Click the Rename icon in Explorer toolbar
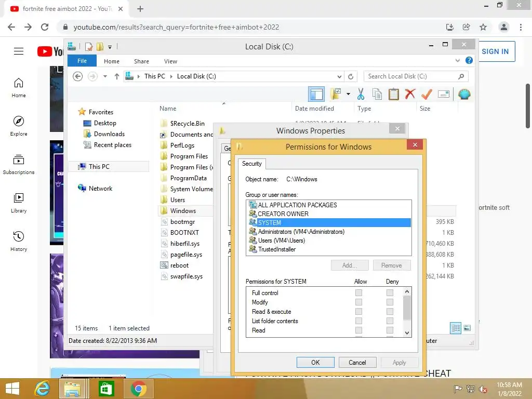Screen dimensions: 532x399 [x=444, y=94]
